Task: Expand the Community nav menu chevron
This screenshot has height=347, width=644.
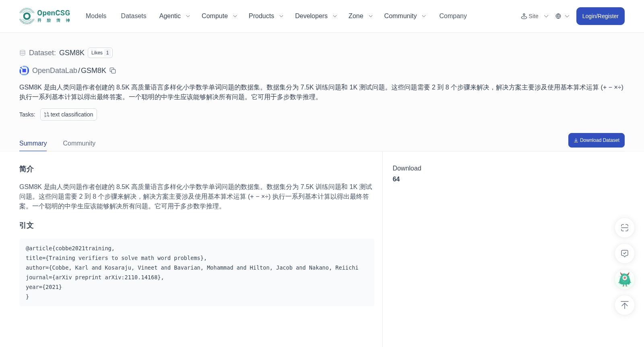Action: [x=424, y=16]
